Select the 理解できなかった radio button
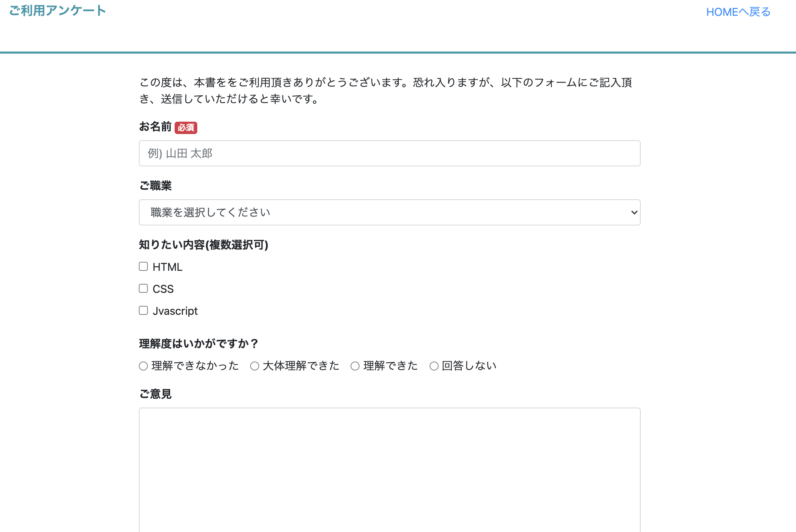 [x=143, y=366]
